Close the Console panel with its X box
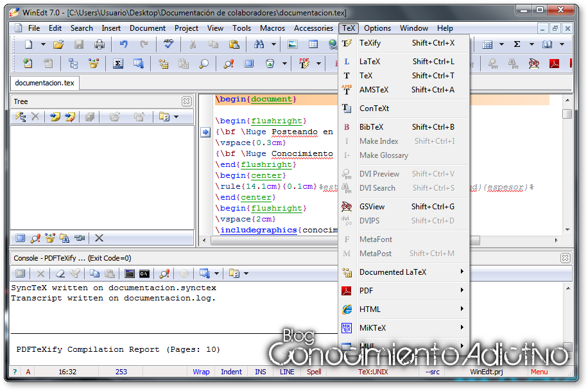 565,258
